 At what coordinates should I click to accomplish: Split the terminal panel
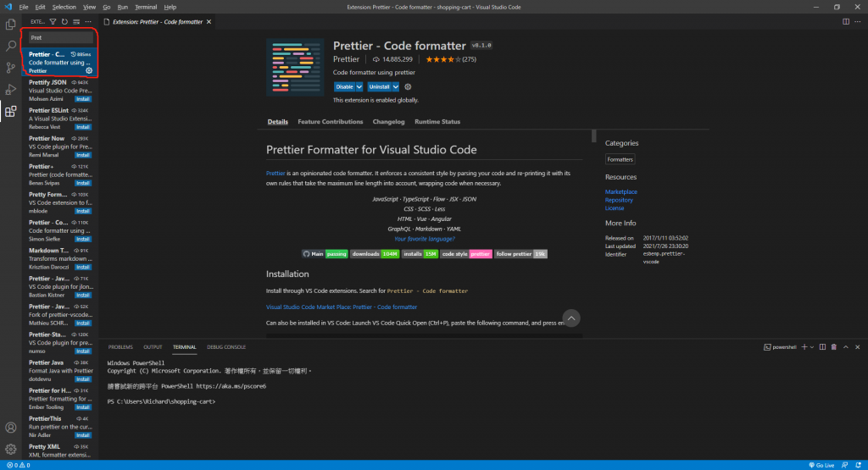point(822,347)
